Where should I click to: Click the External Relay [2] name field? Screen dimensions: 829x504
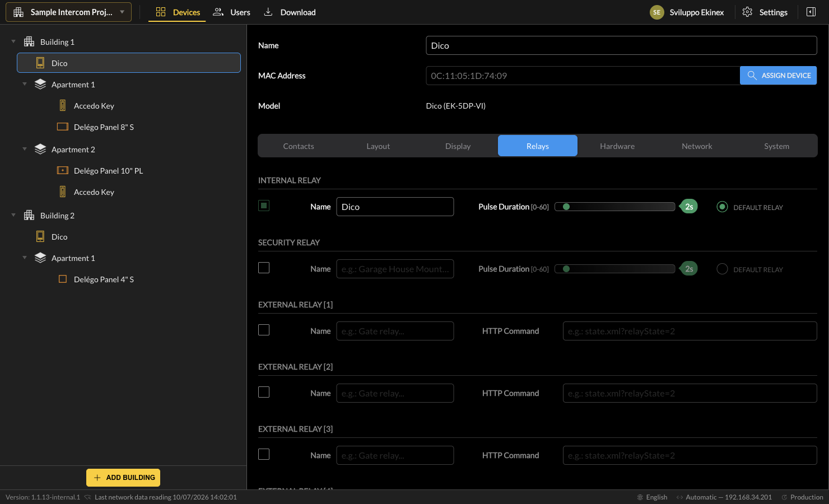pyautogui.click(x=395, y=393)
